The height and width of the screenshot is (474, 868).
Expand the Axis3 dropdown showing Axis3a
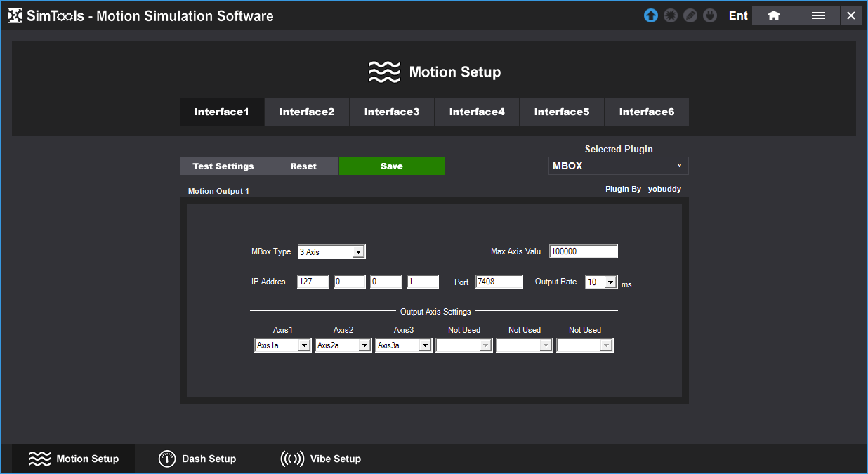(404, 345)
